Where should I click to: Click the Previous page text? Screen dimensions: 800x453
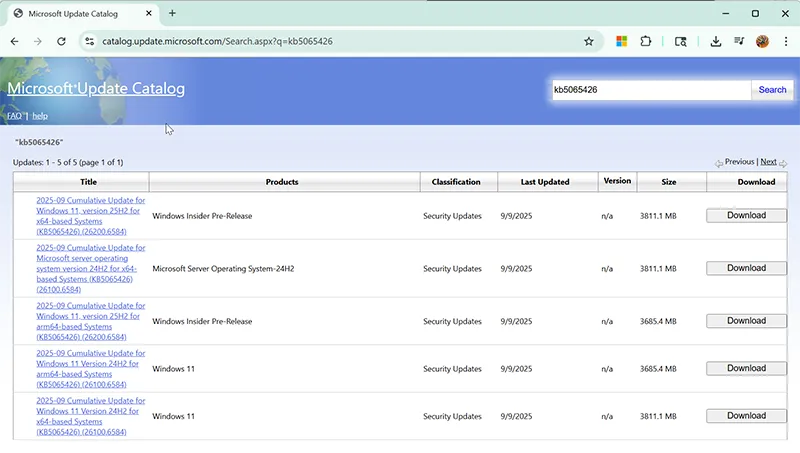pyautogui.click(x=739, y=162)
